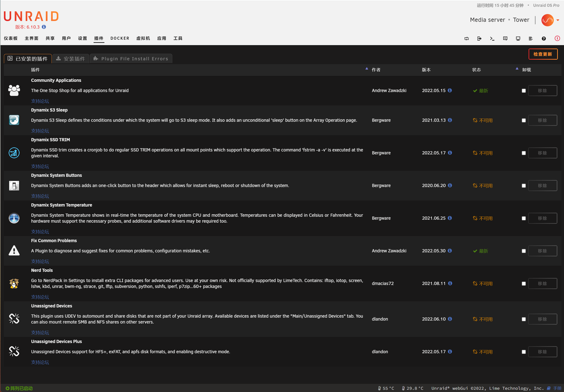Click the user avatar icon
This screenshot has width=564, height=392.
547,20
